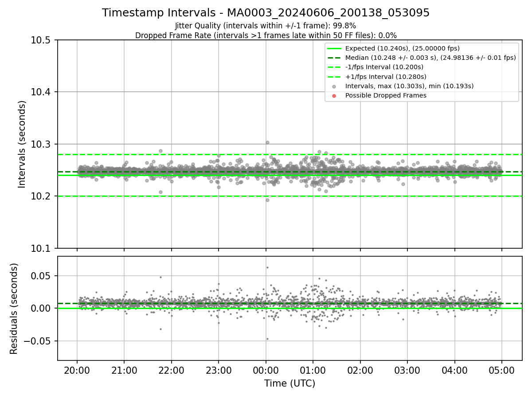Click the lowest interval point near 00:00
This screenshot has width=532, height=399.
tap(267, 200)
